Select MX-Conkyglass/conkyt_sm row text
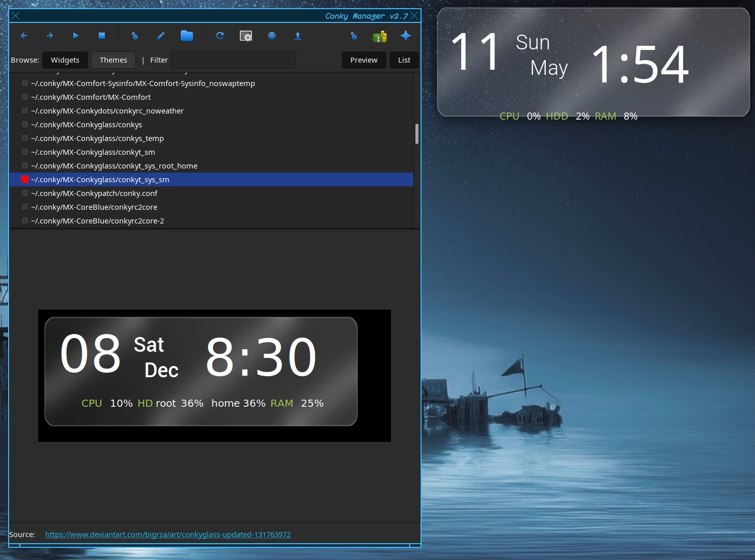 coord(93,152)
